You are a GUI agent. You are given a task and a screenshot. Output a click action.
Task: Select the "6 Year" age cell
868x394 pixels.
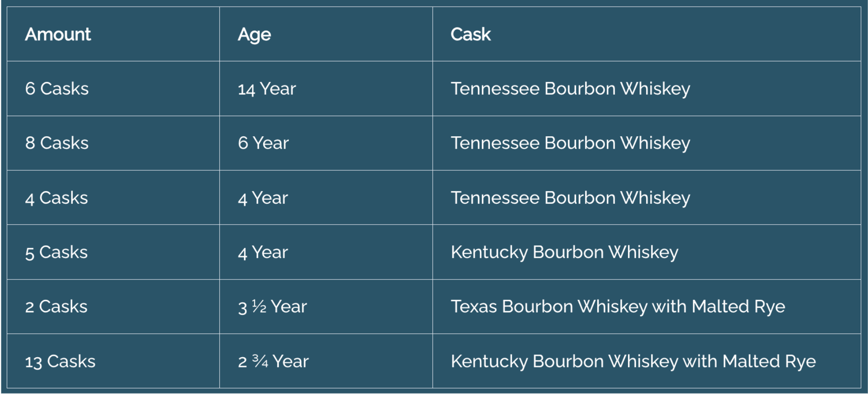click(x=263, y=143)
